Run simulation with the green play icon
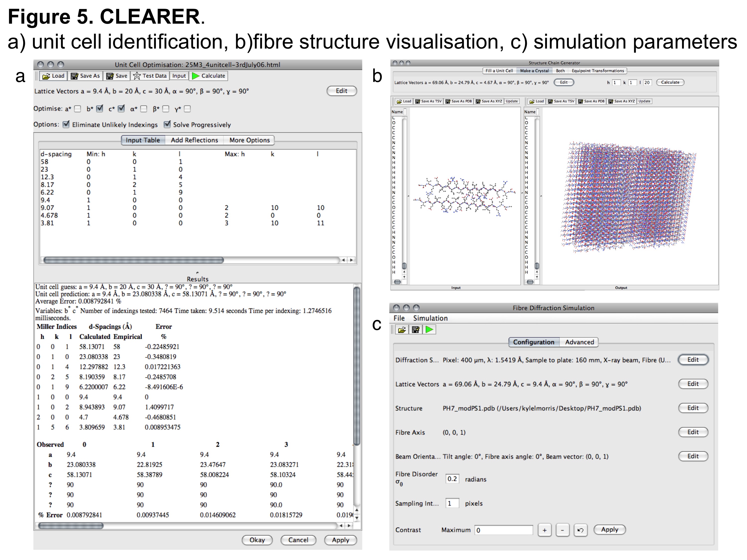 click(x=429, y=330)
